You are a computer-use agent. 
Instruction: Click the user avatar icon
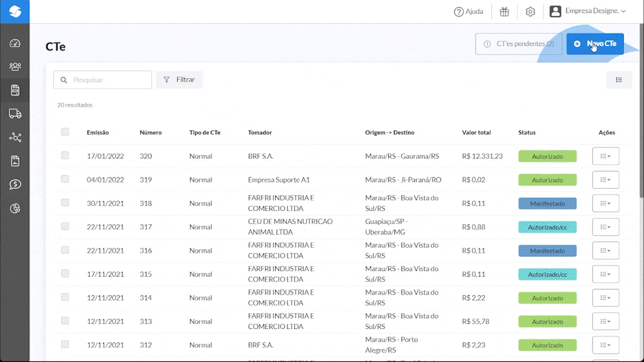(x=555, y=12)
